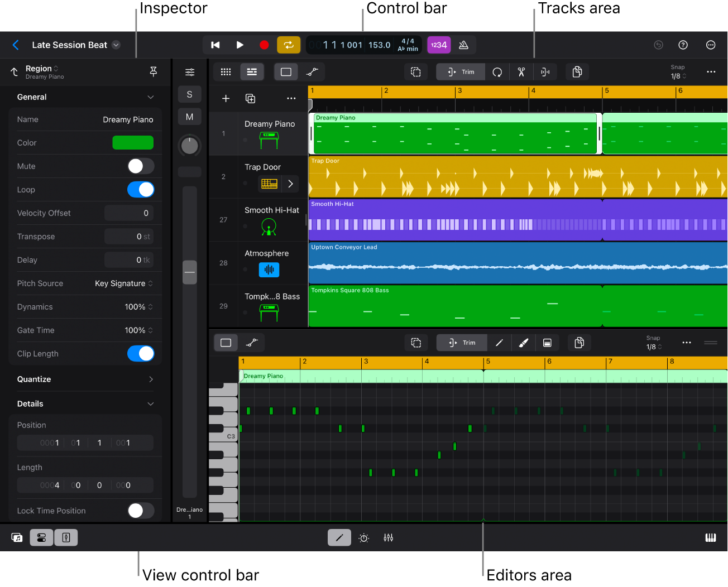Show the playing surface keyboard
The height and width of the screenshot is (587, 728).
pos(710,537)
